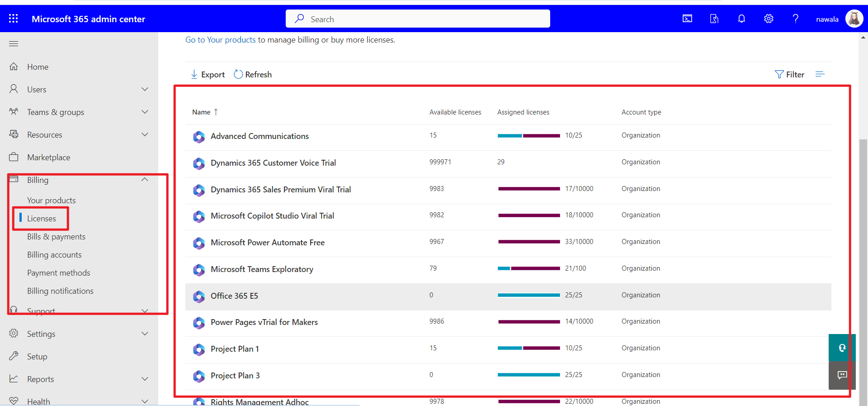Click Advanced Communications license usage bar
Image resolution: width=868 pixels, height=406 pixels.
[529, 136]
